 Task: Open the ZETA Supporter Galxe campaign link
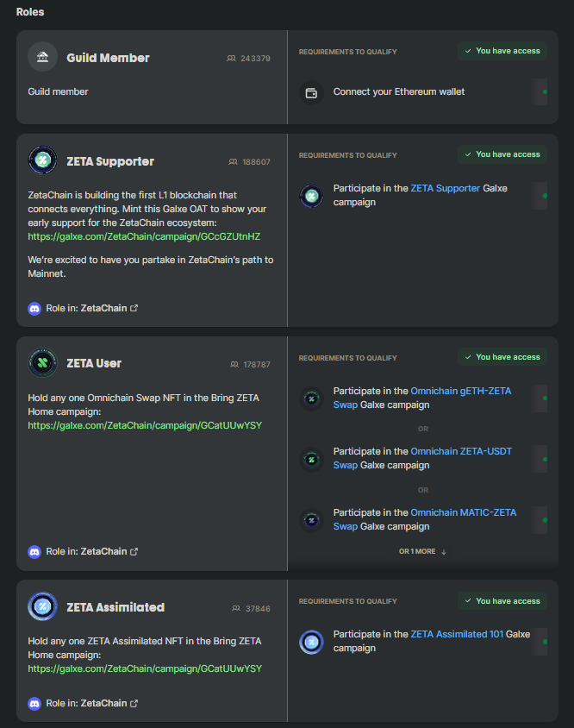(x=445, y=189)
